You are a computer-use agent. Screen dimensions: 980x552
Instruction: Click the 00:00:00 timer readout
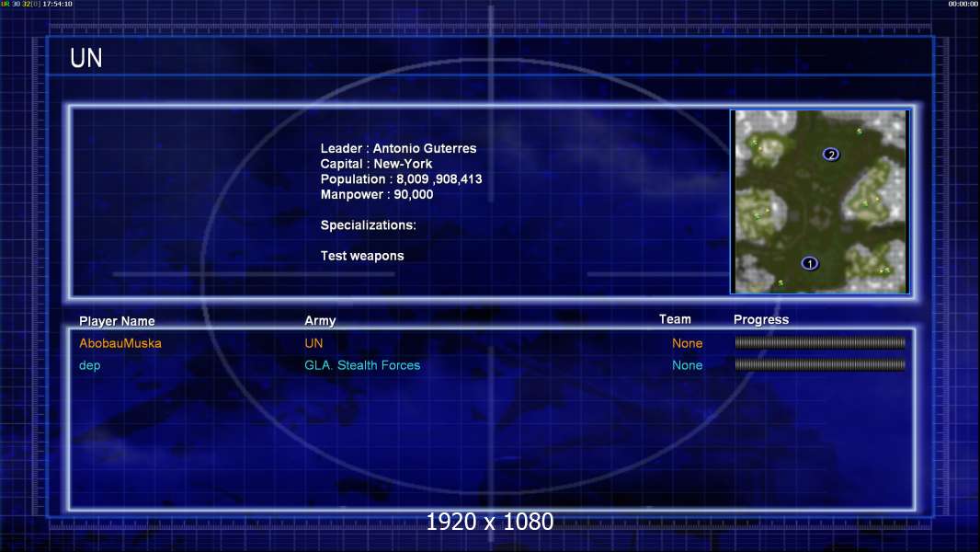tap(963, 4)
